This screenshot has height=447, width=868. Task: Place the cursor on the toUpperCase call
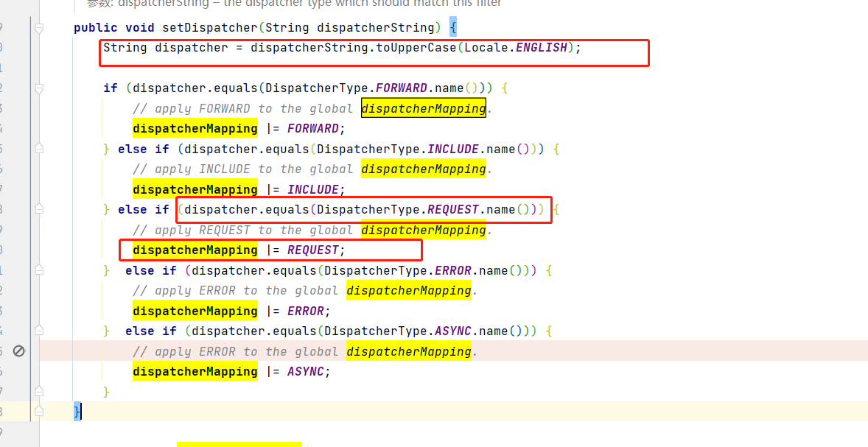416,48
